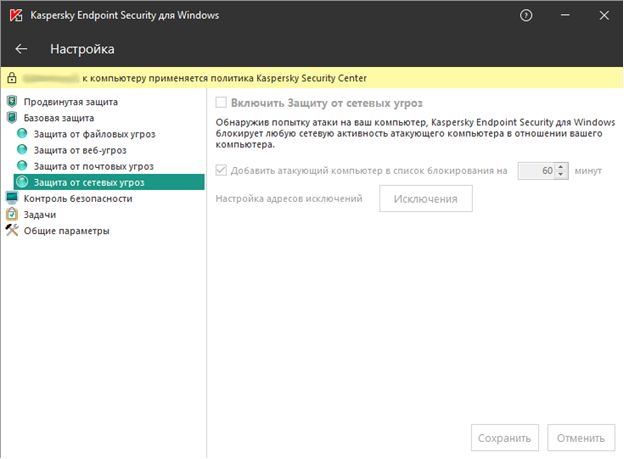
Task: Click the lock icon in the policy banner
Action: [x=11, y=77]
